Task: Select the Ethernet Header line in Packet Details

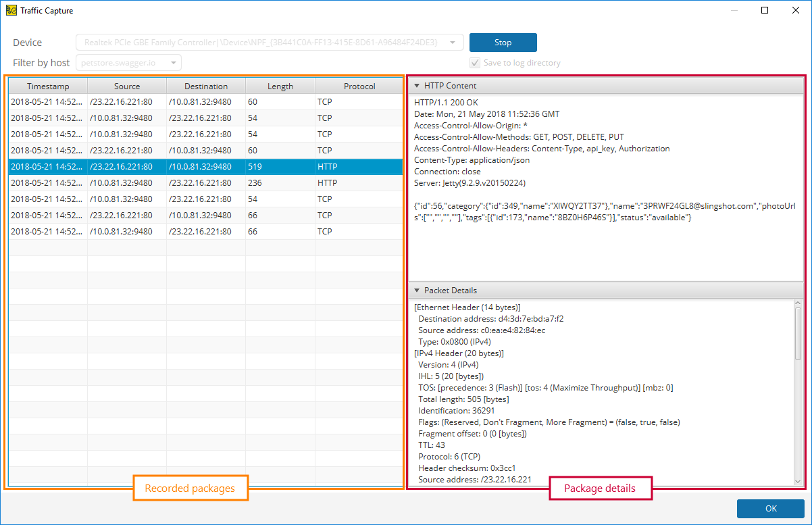Action: [467, 307]
